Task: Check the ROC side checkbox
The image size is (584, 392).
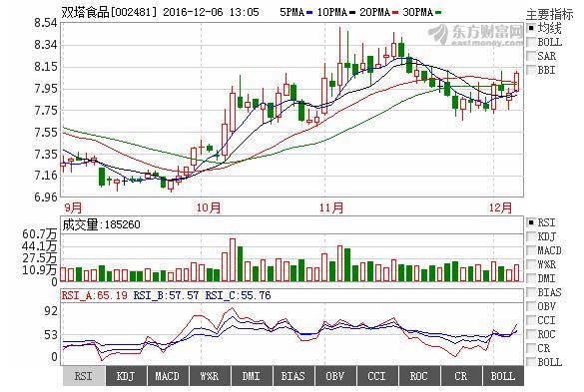Action: [x=531, y=334]
